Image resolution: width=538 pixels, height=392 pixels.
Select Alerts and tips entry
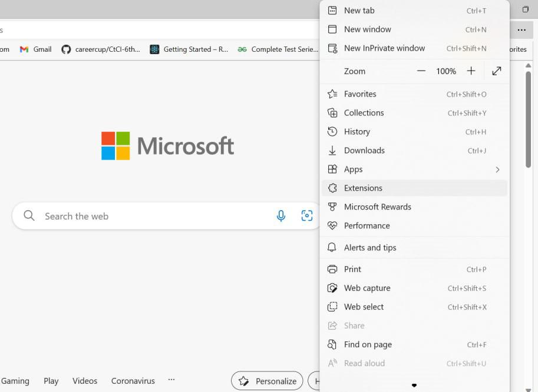pyautogui.click(x=414, y=247)
